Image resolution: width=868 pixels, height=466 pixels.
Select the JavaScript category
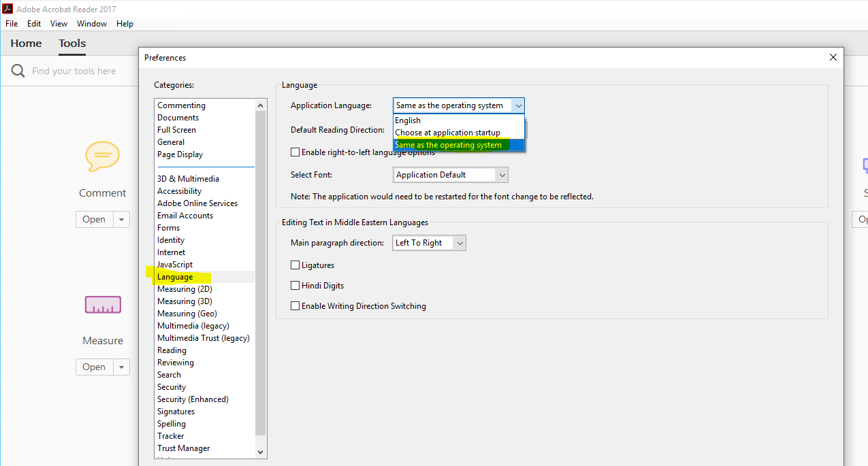[x=175, y=265]
